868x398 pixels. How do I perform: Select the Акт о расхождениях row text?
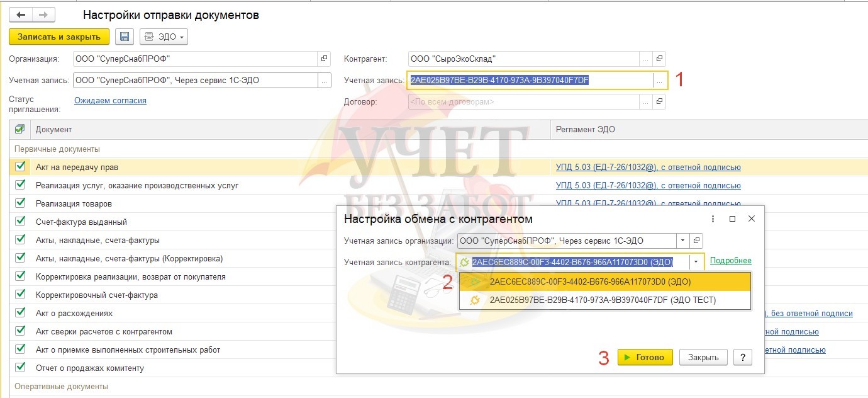pyautogui.click(x=74, y=313)
